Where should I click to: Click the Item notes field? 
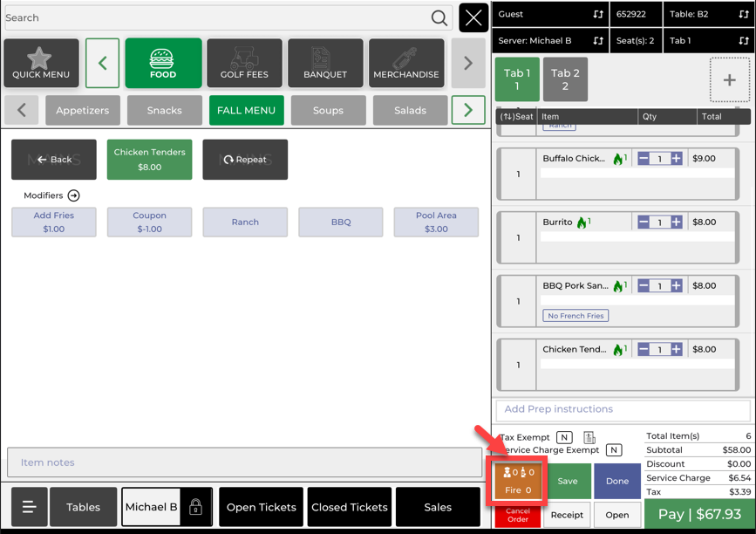click(244, 462)
